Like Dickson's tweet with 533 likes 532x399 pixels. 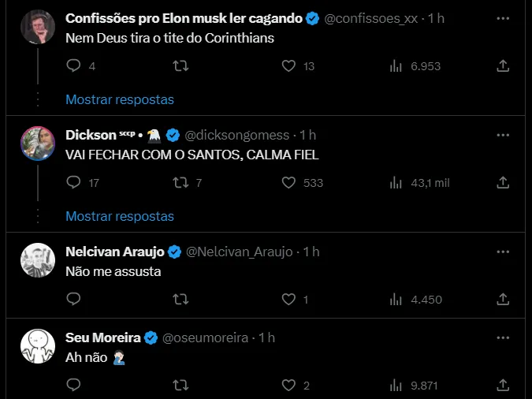click(288, 183)
